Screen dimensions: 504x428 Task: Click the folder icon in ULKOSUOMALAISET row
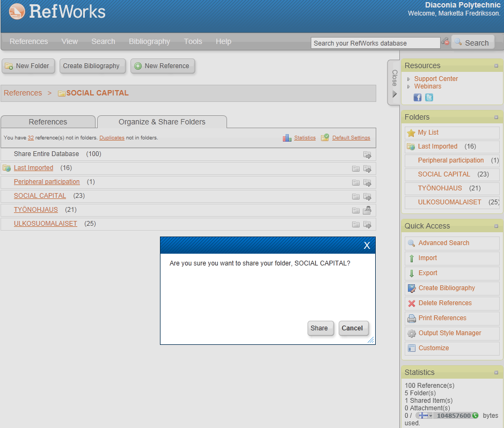(356, 224)
